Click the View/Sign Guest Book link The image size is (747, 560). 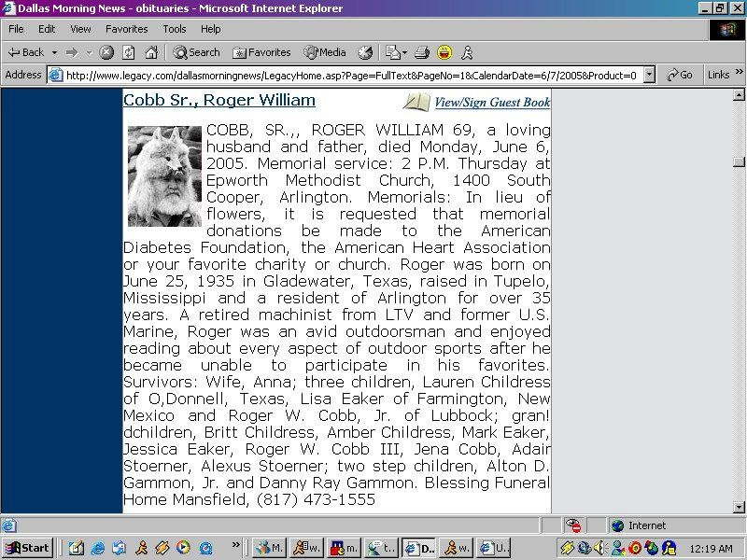[x=491, y=103]
